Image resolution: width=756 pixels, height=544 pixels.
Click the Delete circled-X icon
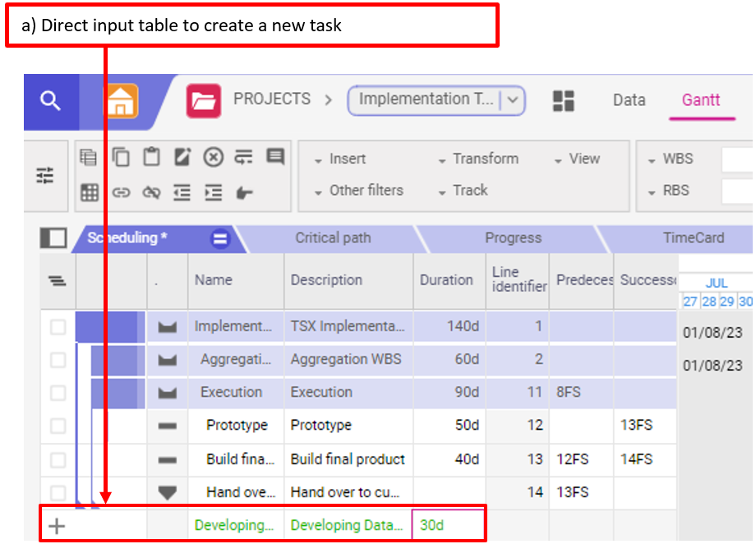[213, 157]
